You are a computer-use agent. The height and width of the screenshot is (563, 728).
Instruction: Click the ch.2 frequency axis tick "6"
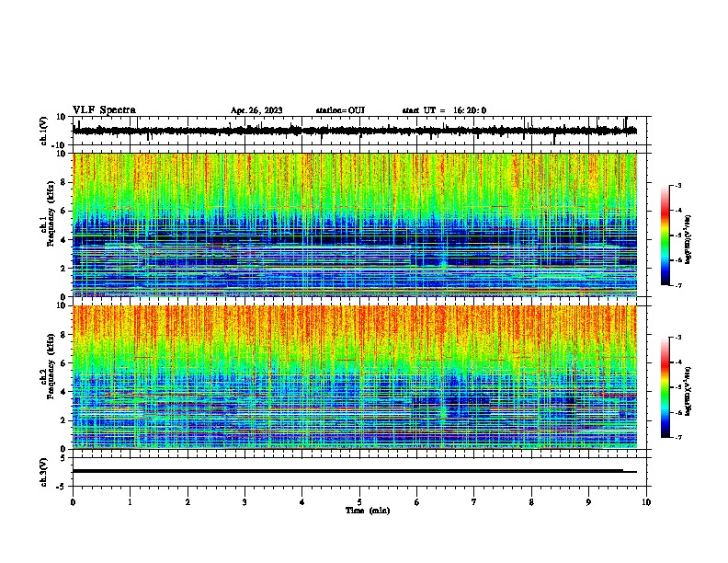(x=63, y=363)
